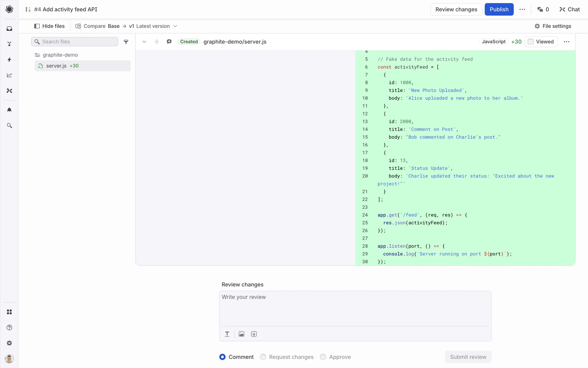The height and width of the screenshot is (368, 588).
Task: Expand all lines in the server.js diff
Action: click(x=157, y=42)
